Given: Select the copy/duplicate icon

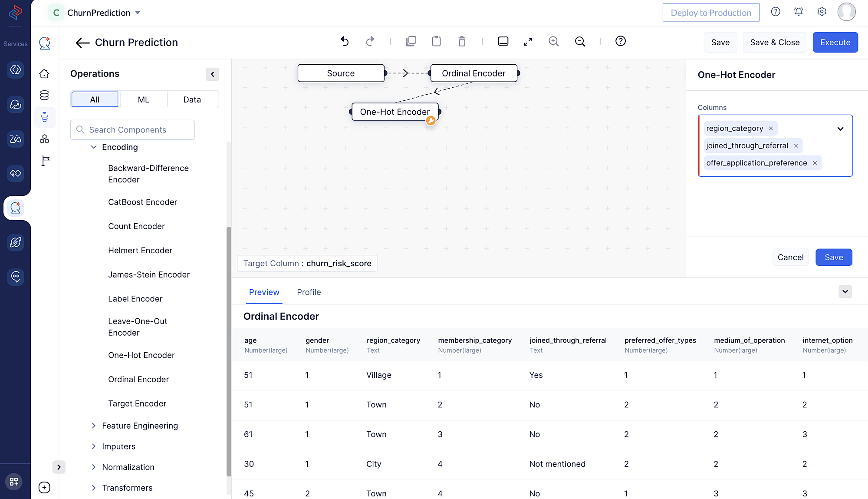Looking at the screenshot, I should pyautogui.click(x=411, y=40).
